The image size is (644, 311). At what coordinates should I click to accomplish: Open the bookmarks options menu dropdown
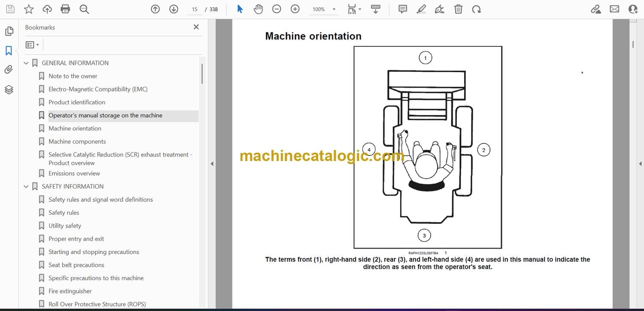coord(32,45)
